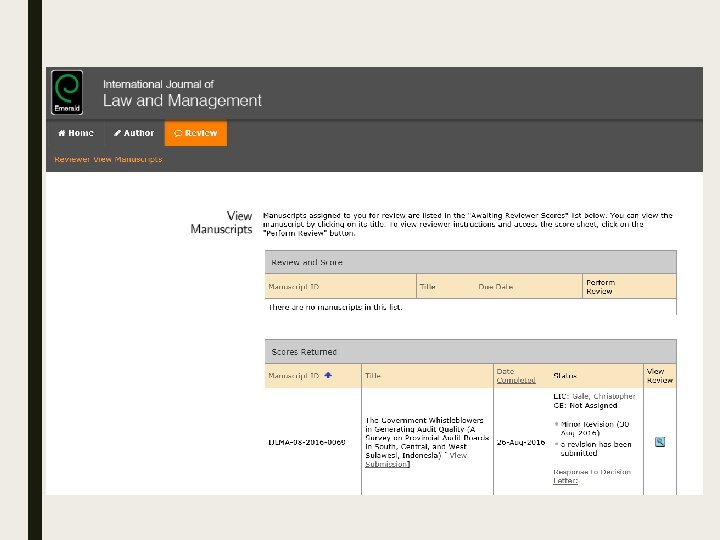
Task: Open the View Review magnifier icon
Action: click(x=660, y=442)
